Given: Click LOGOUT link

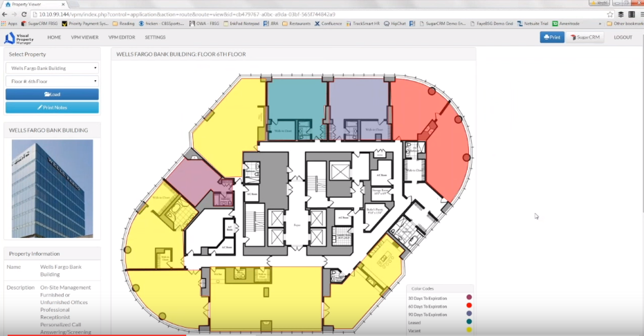Looking at the screenshot, I should click(623, 37).
